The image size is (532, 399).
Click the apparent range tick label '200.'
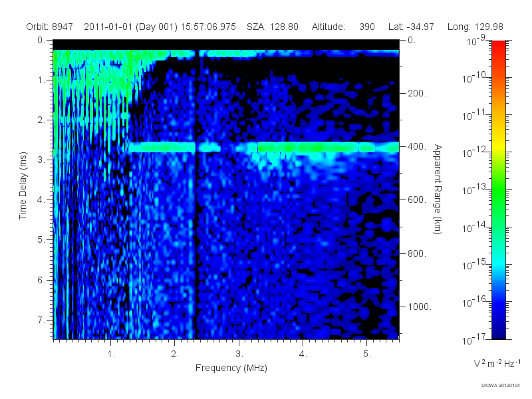(x=417, y=93)
